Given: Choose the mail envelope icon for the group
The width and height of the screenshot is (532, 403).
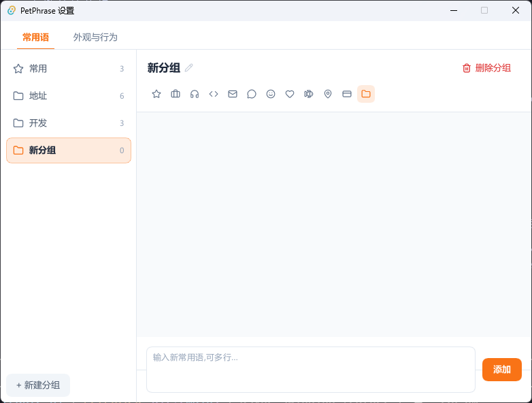Looking at the screenshot, I should (x=233, y=94).
